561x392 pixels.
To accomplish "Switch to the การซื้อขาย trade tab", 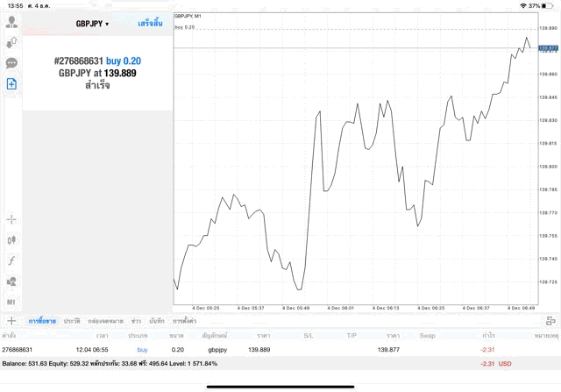I will pos(42,321).
